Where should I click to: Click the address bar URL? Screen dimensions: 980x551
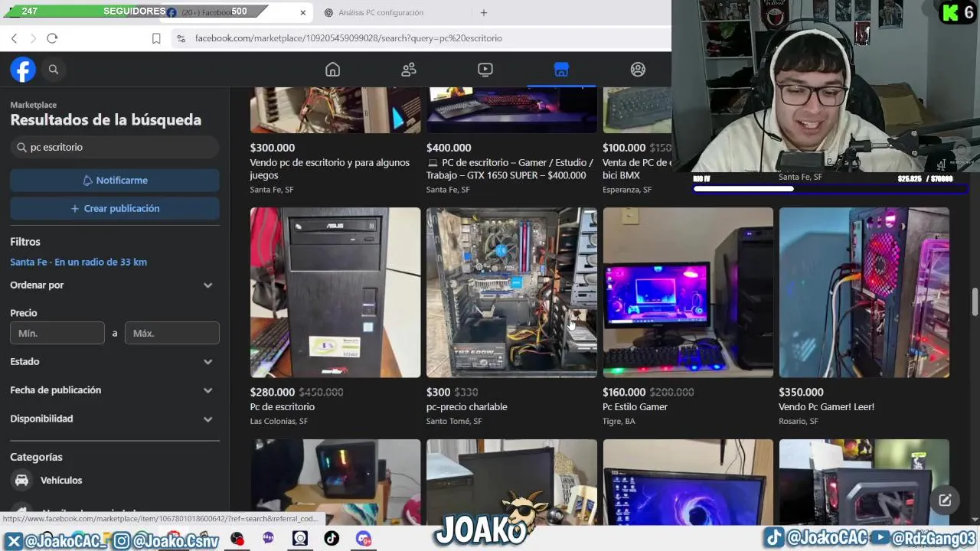pos(348,38)
